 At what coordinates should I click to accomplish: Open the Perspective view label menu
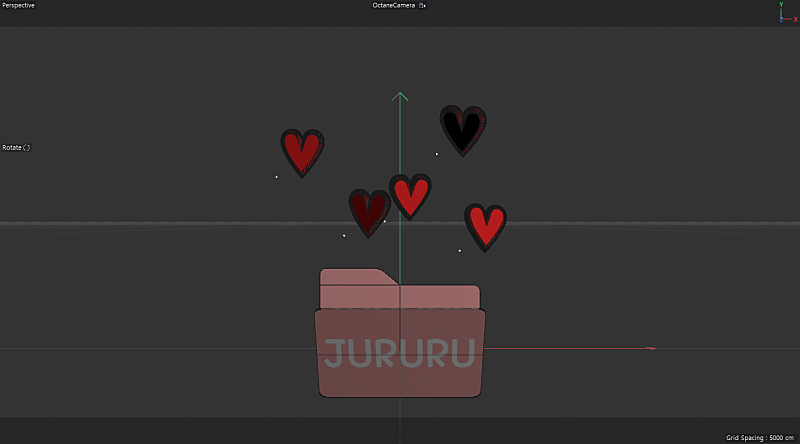click(x=18, y=6)
